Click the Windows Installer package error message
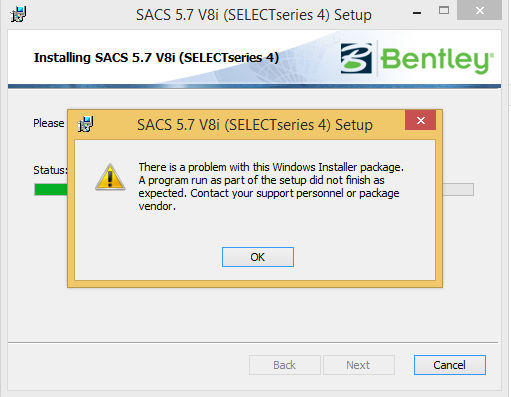Screen dimensions: 511x397 (271, 186)
